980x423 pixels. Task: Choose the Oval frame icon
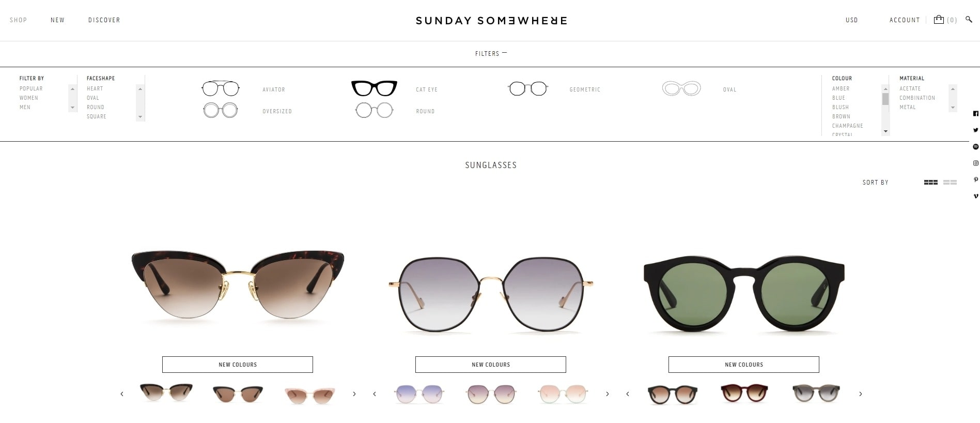coord(681,88)
